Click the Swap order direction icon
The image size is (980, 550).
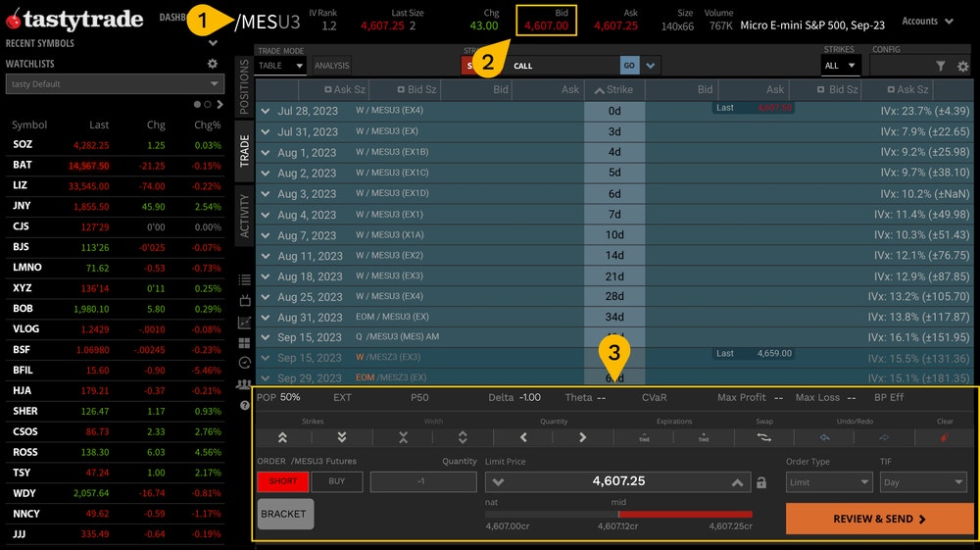click(x=763, y=437)
